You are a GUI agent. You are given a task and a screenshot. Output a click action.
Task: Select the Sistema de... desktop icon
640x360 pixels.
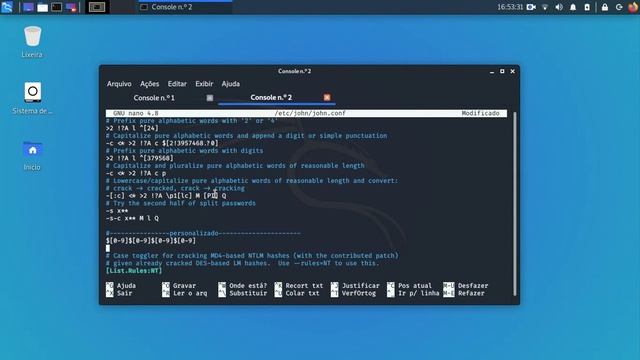tap(32, 98)
